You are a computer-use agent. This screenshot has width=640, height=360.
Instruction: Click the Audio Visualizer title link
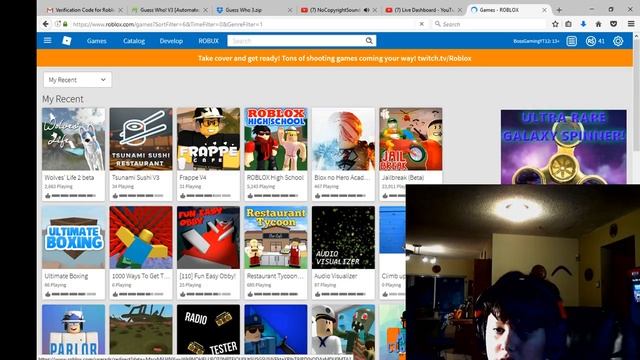pyautogui.click(x=336, y=276)
